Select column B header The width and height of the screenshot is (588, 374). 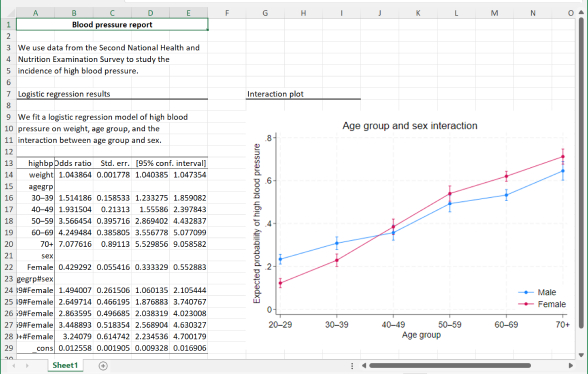(x=74, y=13)
